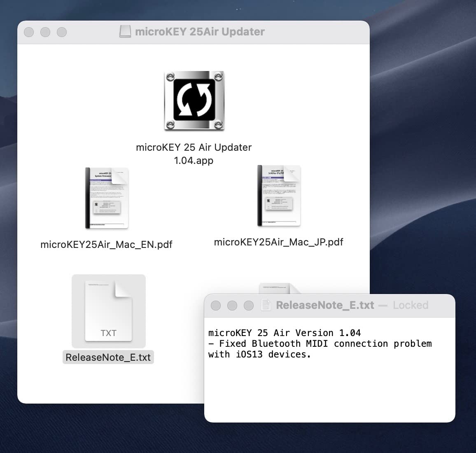Select the microKEY25Air_Mac_JP.pdf file icon
The image size is (476, 453).
[279, 196]
